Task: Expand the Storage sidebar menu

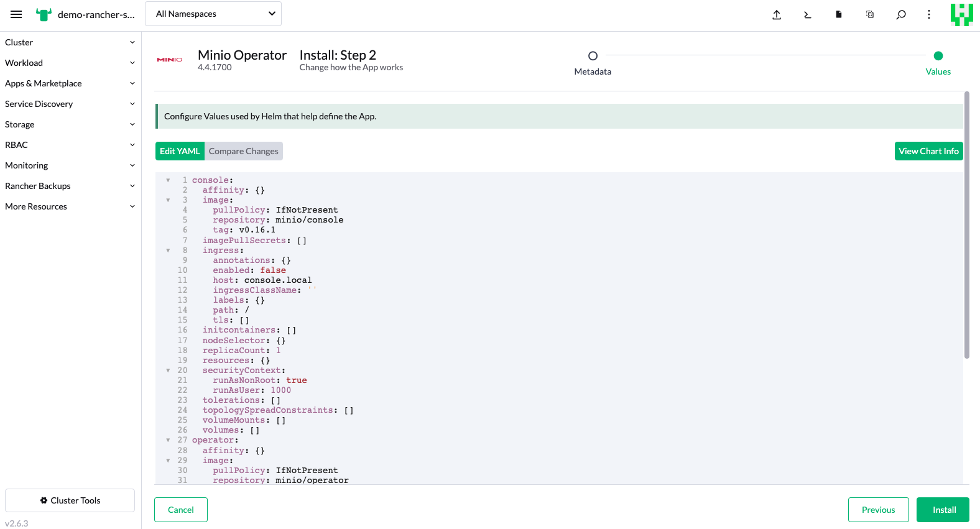Action: [70, 124]
